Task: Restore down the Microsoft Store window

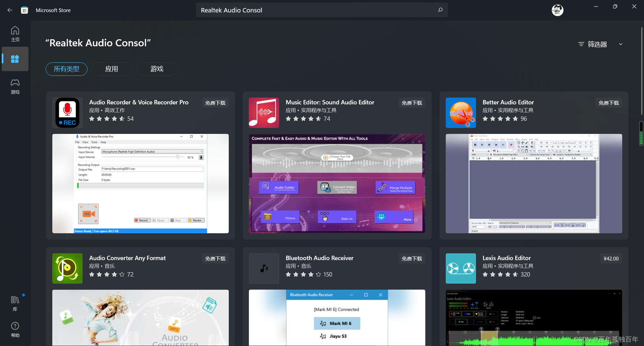Action: (x=615, y=6)
